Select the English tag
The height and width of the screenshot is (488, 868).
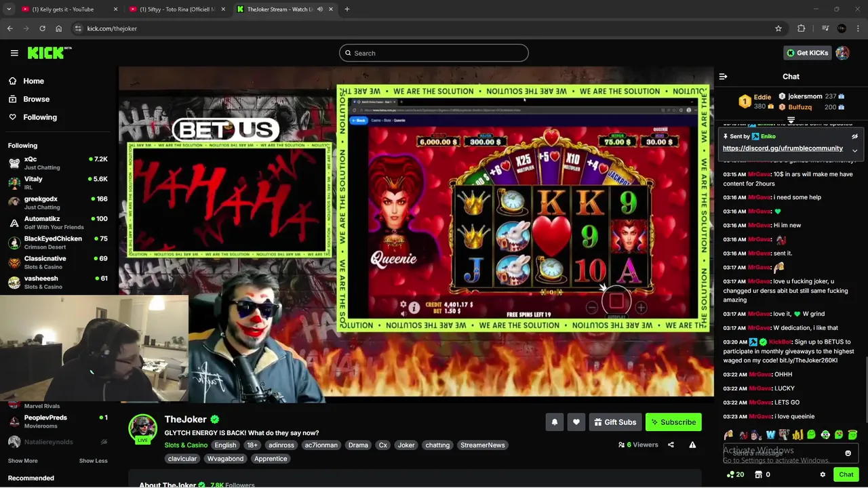[x=225, y=445]
